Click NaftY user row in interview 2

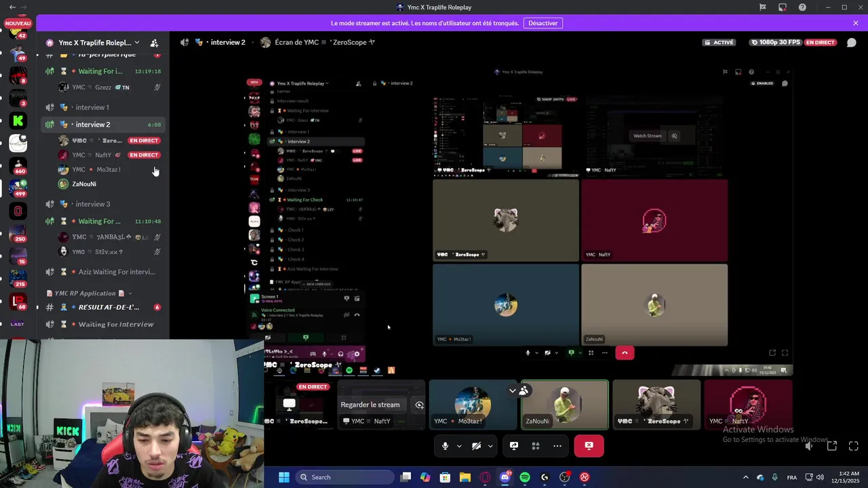(108, 155)
